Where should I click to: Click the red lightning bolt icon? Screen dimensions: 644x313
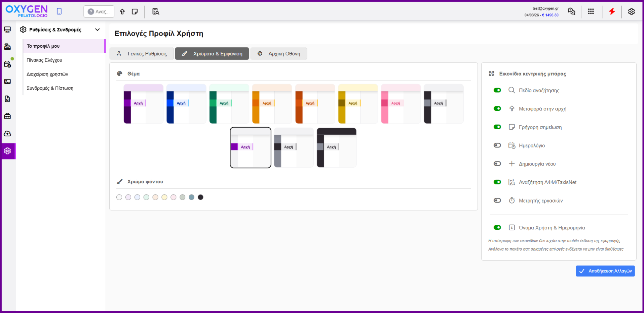click(x=612, y=11)
